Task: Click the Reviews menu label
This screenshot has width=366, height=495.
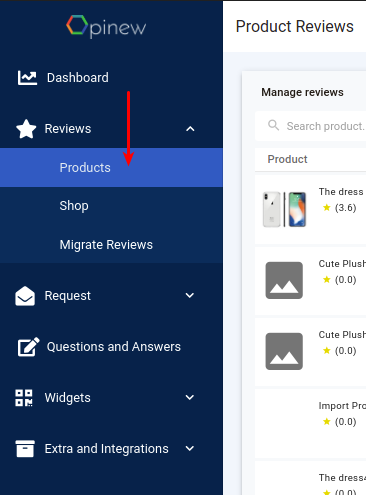Action: coord(68,129)
